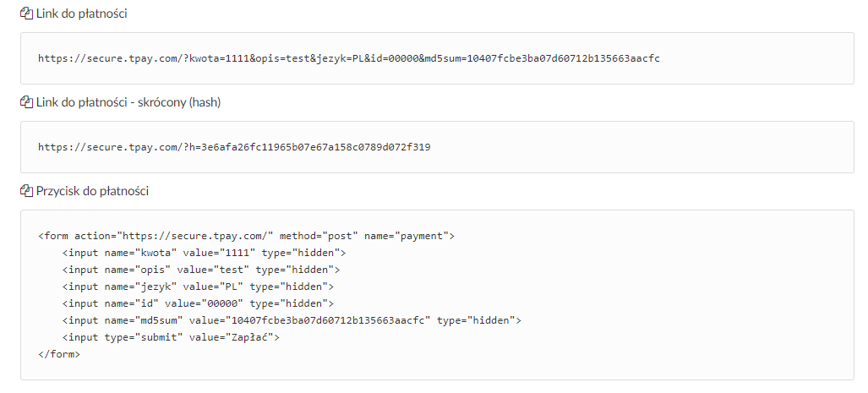The width and height of the screenshot is (868, 393).
Task: Click 'kwota=1111' parameter in full payment URL
Action: click(x=219, y=58)
